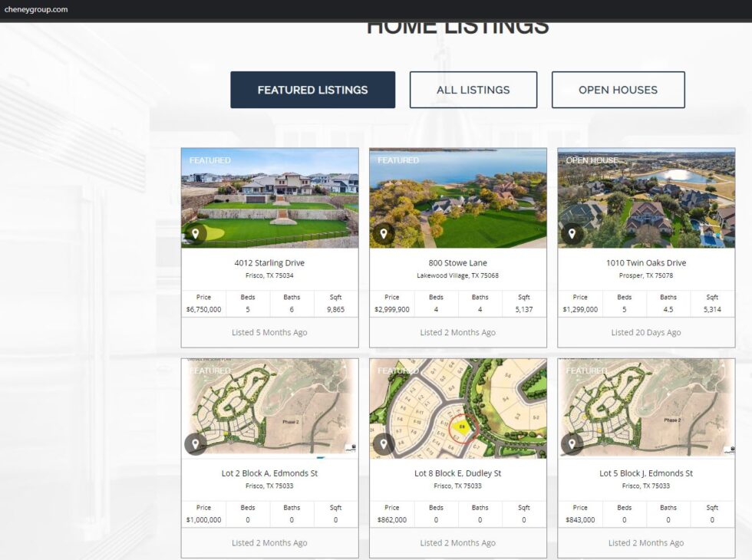
Task: Click map pin icon on 800 Stowe Lane
Action: point(384,233)
